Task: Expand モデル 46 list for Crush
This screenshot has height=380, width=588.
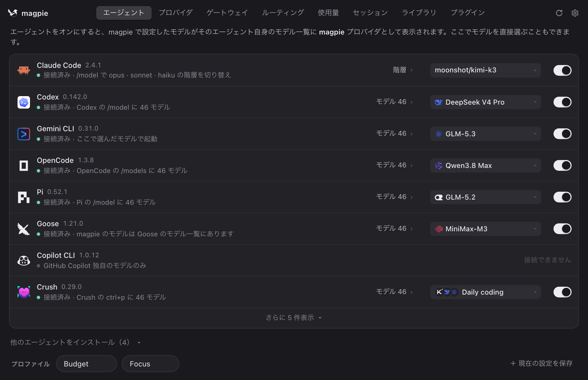Action: [x=394, y=292]
